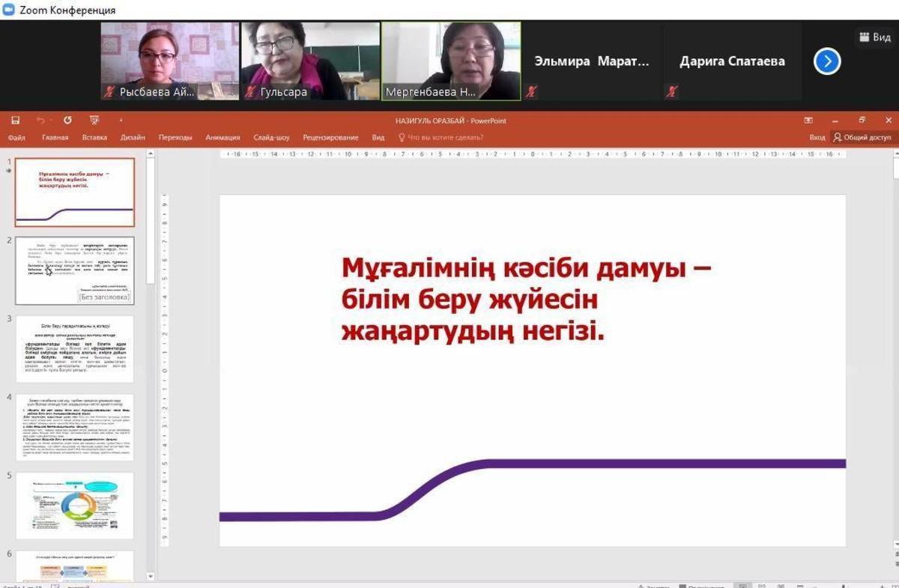Open the Файл menu

click(x=16, y=138)
